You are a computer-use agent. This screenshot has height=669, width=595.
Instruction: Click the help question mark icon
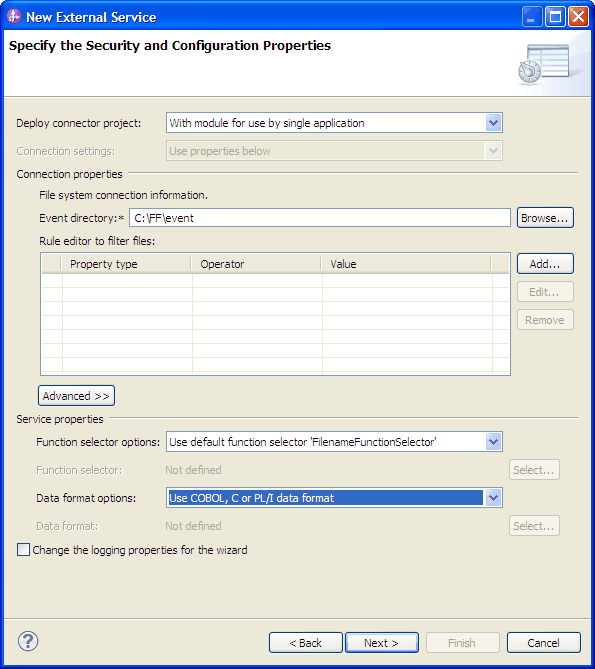click(x=28, y=641)
